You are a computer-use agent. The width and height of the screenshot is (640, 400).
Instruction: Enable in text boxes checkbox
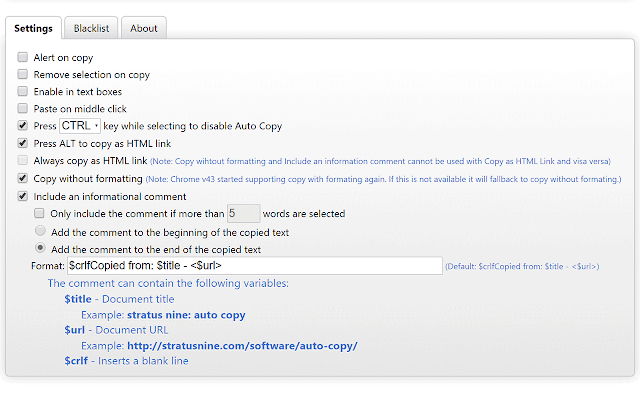pos(23,92)
